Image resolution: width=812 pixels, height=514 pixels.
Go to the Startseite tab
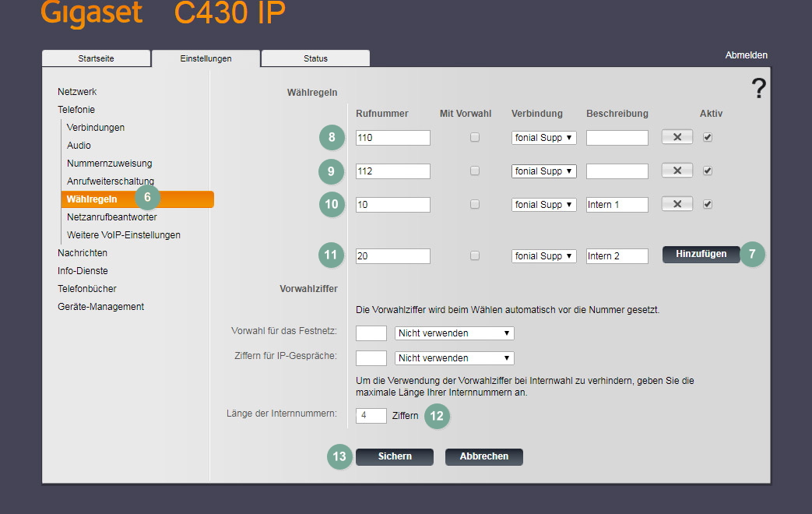tap(95, 58)
